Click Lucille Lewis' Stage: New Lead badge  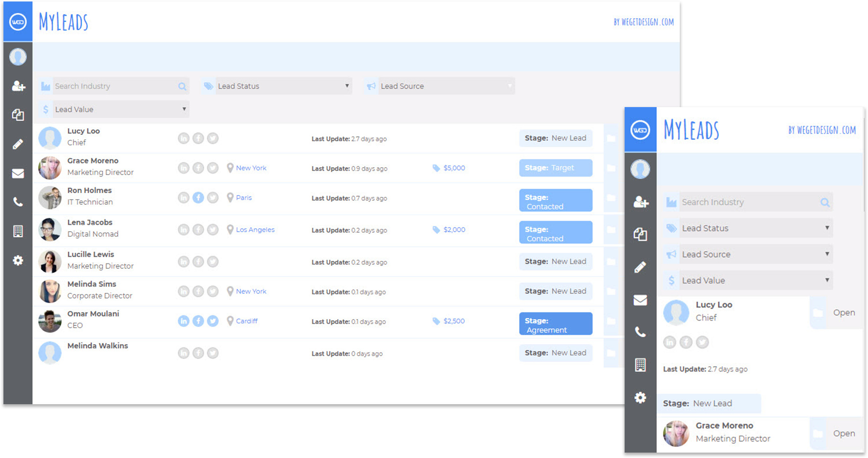[x=556, y=262]
